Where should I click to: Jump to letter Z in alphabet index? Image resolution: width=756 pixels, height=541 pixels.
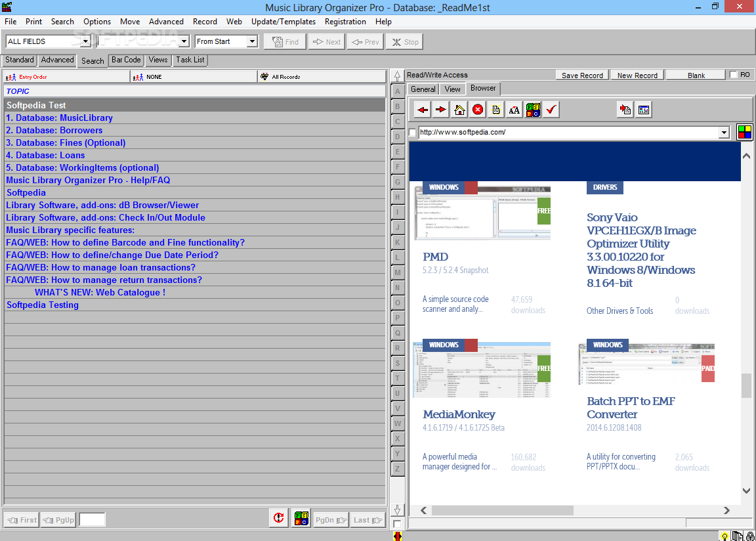(x=397, y=469)
